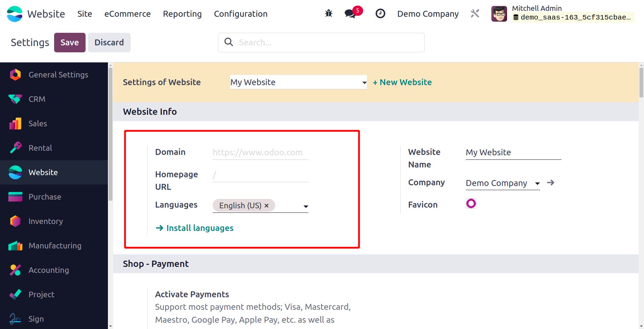Viewport: 644px width, 329px height.
Task: Open the activities clock icon
Action: pyautogui.click(x=380, y=14)
